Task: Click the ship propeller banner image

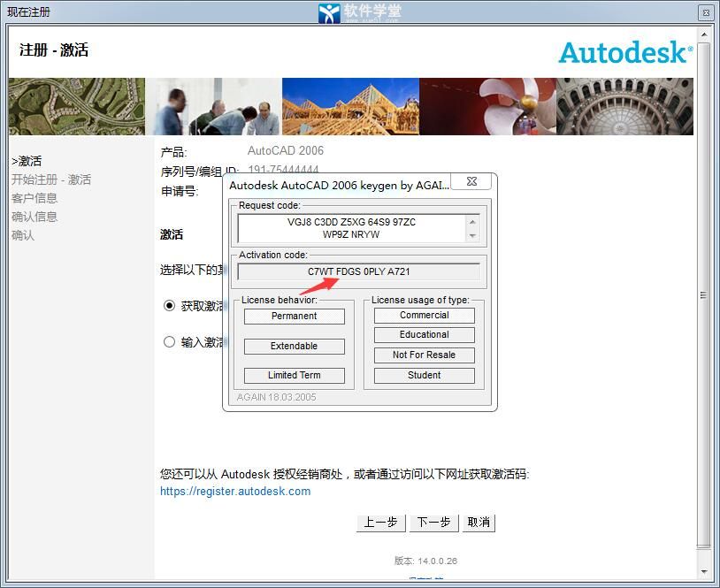Action: click(x=487, y=106)
